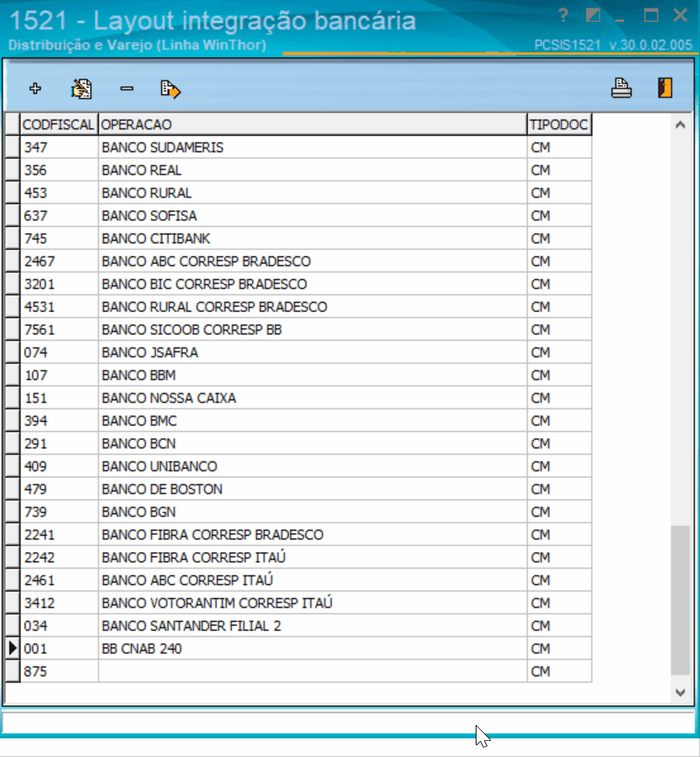Screen dimensions: 700x757
Task: Click the TIPODOC CM cell for row 875
Action: point(560,671)
